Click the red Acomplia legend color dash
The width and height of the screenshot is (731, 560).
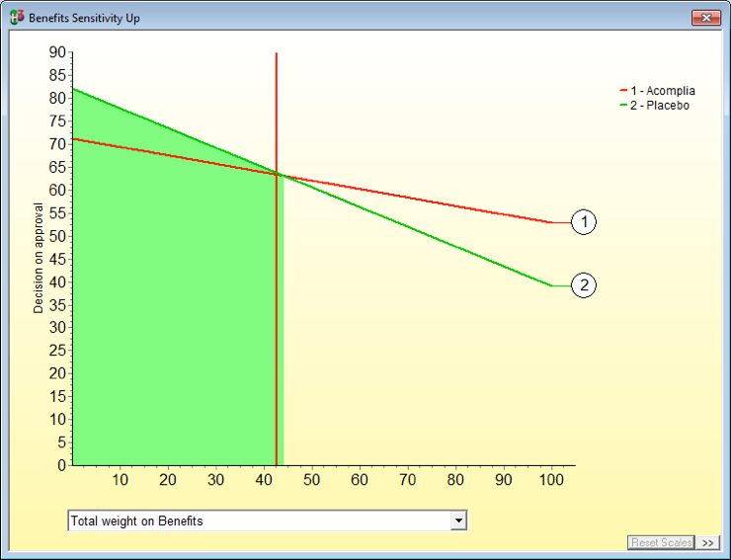[x=623, y=91]
